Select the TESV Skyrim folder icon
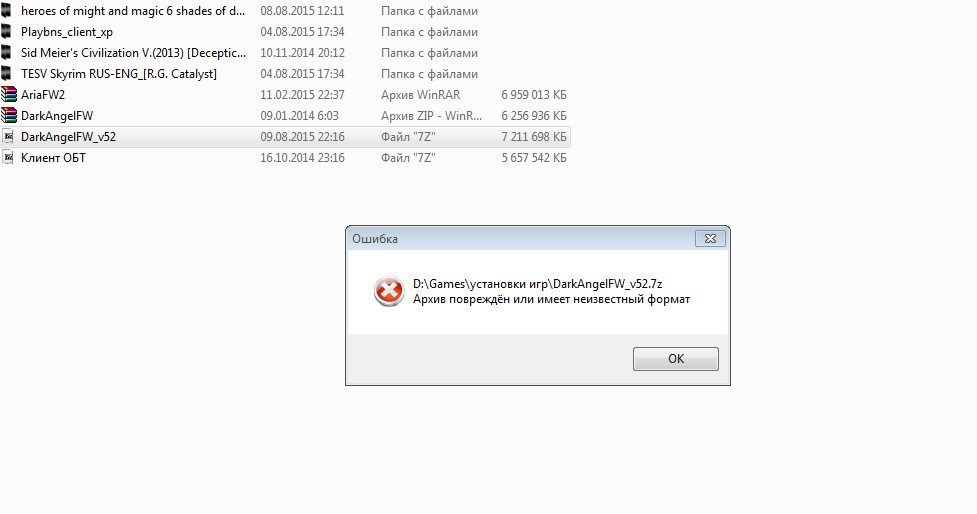The image size is (977, 514). [x=6, y=74]
